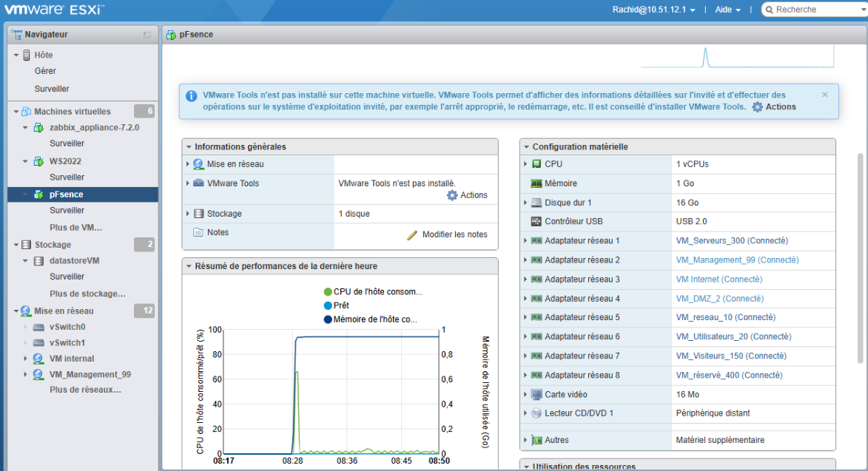
Task: Open Plus de stockage... entry
Action: click(x=87, y=294)
